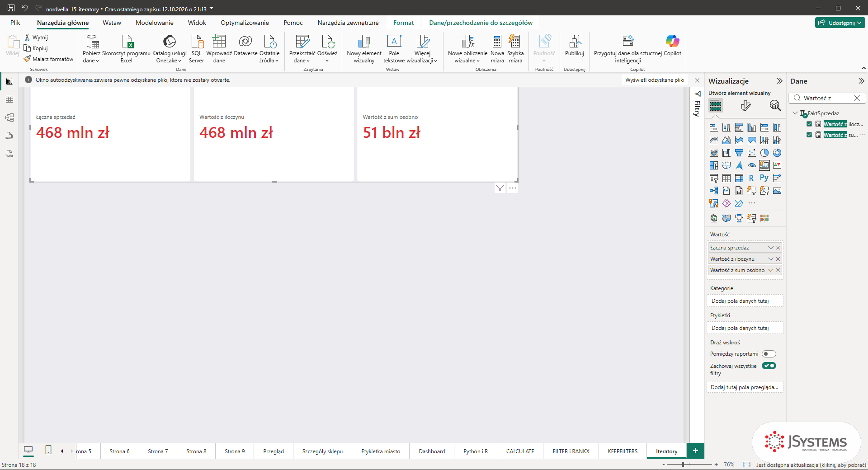Click Dodaj pola danych under Kategorie
This screenshot has height=470, width=868.
point(745,301)
